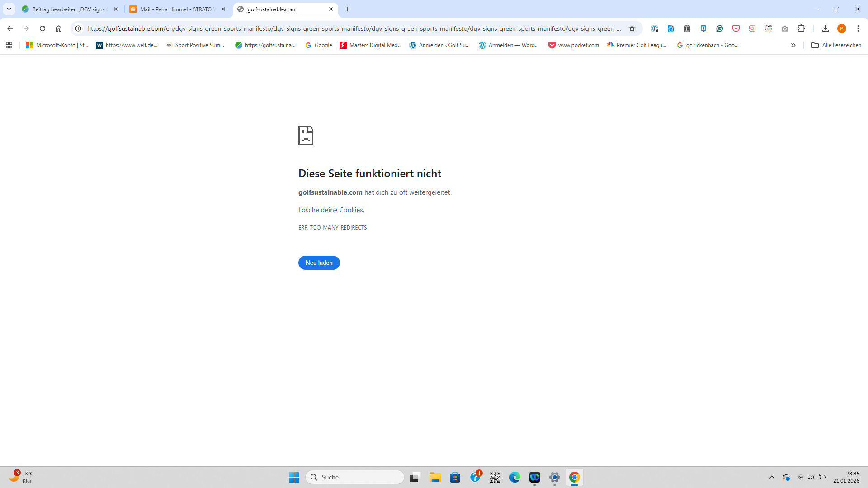
Task: Click the address bar URL field
Action: (353, 28)
